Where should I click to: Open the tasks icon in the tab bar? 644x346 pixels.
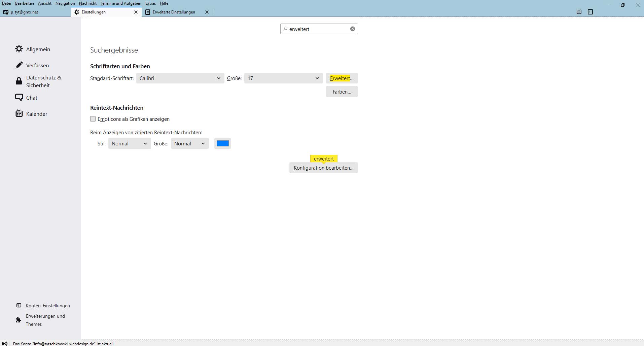[x=590, y=12]
